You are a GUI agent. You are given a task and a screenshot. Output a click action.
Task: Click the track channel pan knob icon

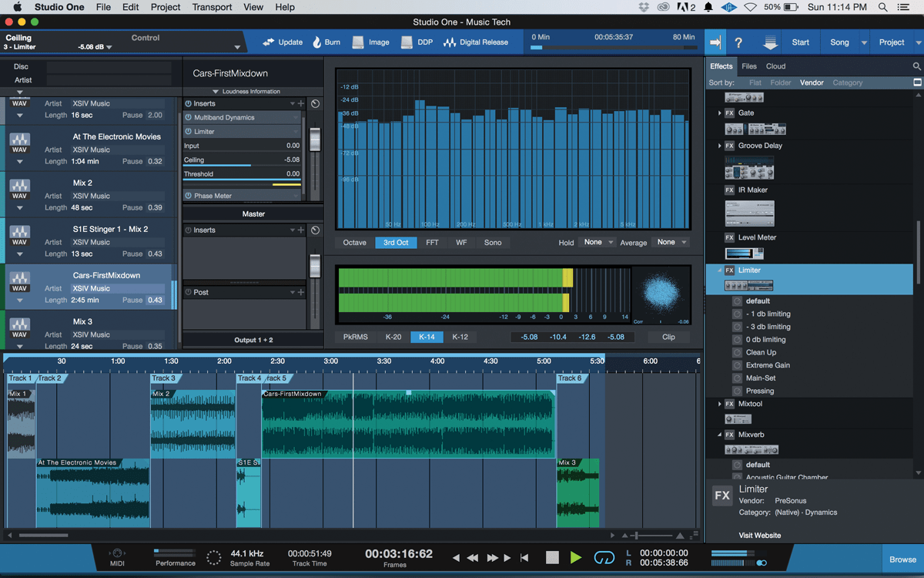click(315, 103)
